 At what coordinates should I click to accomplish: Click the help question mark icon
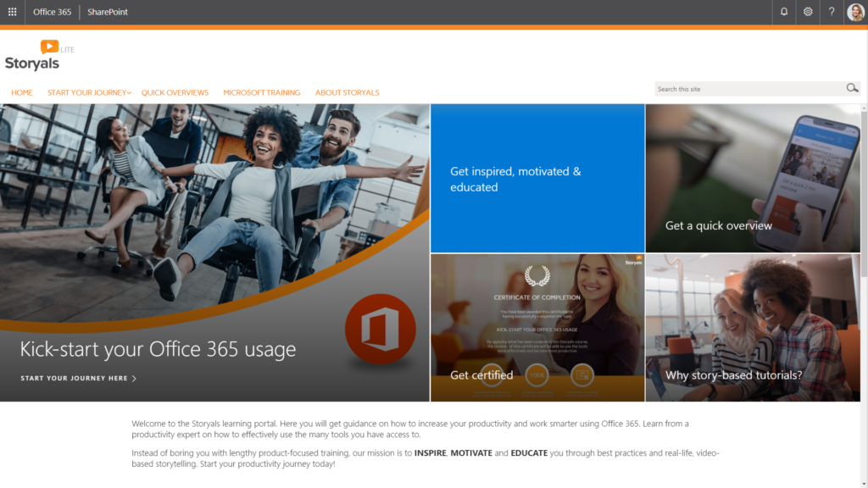[832, 12]
